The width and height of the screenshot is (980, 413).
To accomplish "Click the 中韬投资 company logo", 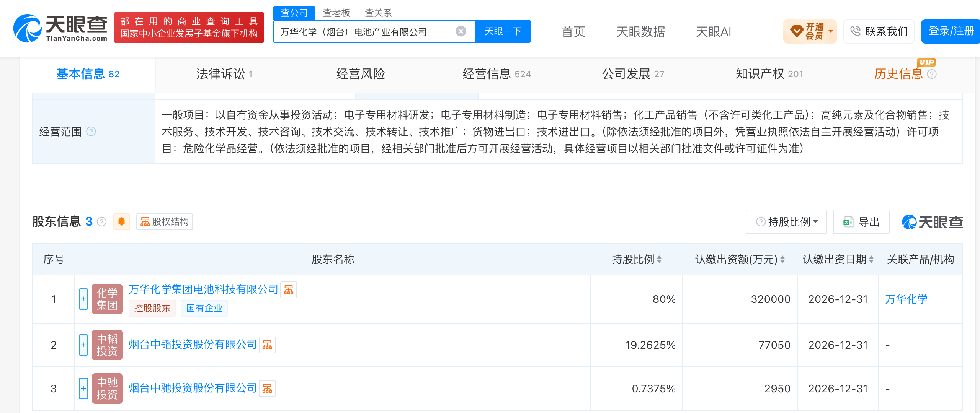I will [x=107, y=345].
